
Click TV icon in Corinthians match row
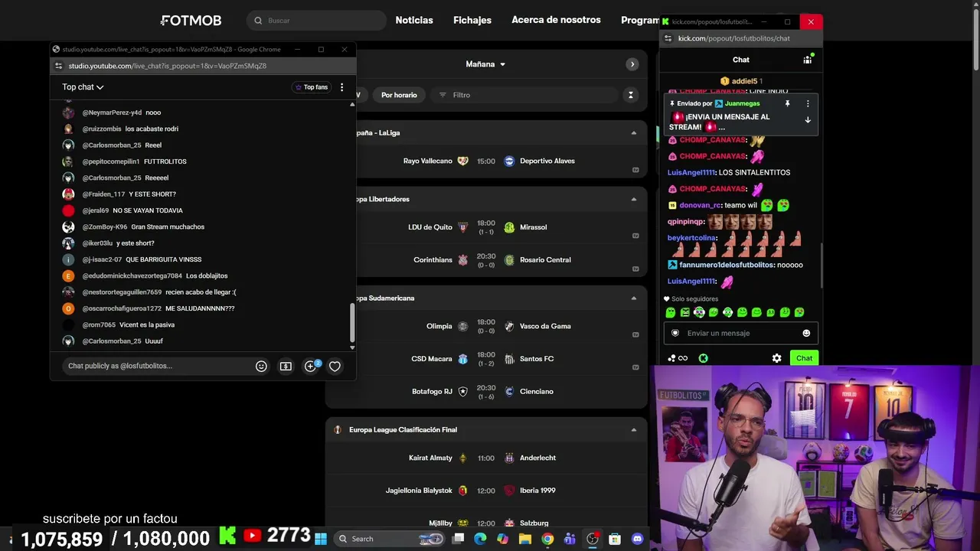click(x=635, y=269)
